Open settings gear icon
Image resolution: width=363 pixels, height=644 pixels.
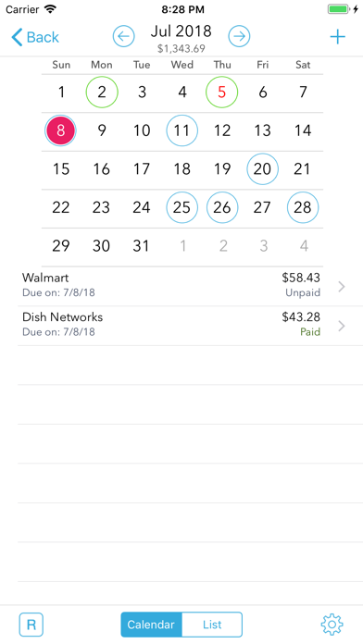(332, 625)
